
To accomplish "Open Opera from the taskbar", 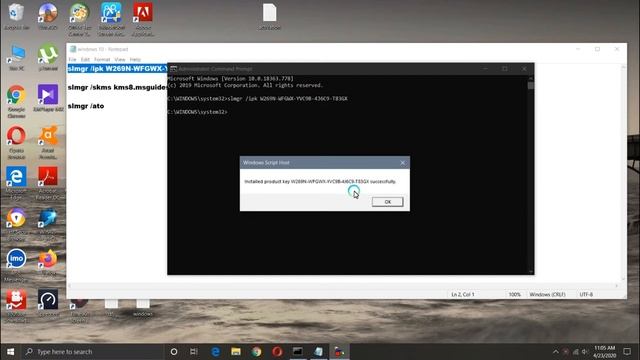I will pyautogui.click(x=277, y=351).
